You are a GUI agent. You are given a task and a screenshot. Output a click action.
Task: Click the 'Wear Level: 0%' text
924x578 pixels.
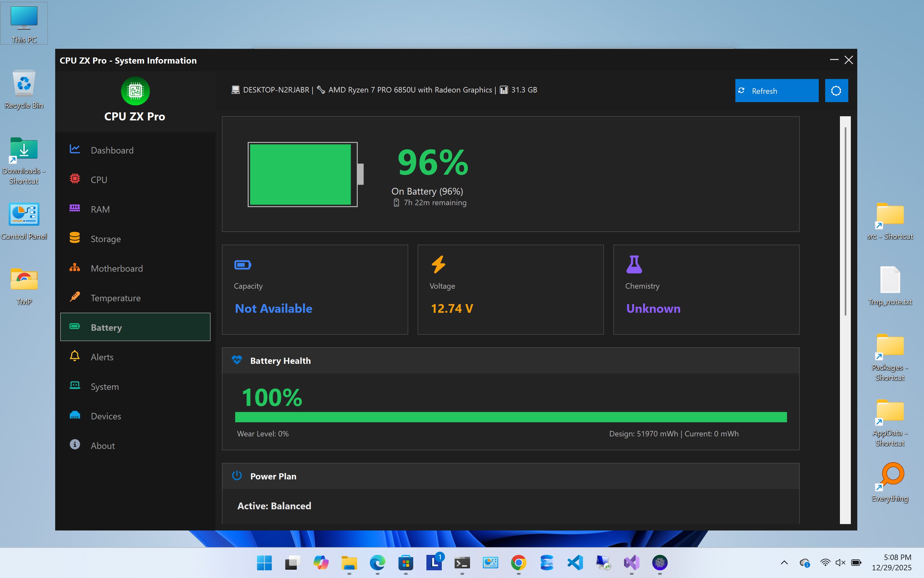[263, 433]
